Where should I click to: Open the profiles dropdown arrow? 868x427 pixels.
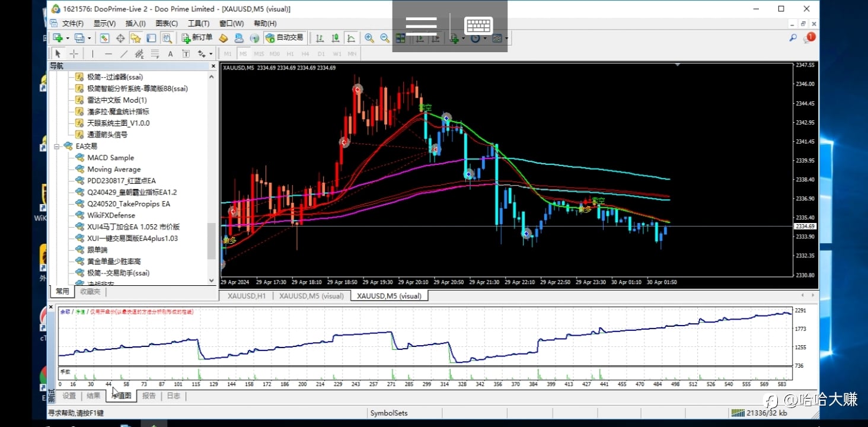90,39
